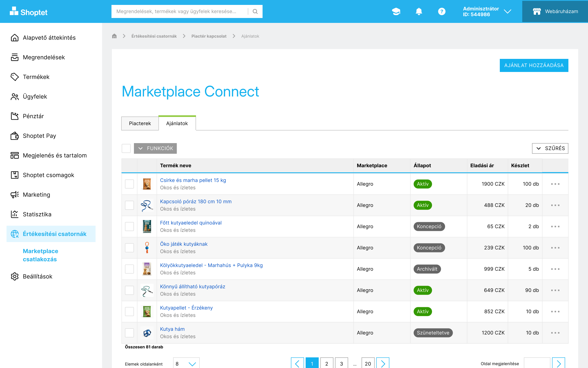Image resolution: width=588 pixels, height=368 pixels.
Task: Click the Kutyapellet - Érzékeny product thumbnail
Action: pos(147,312)
